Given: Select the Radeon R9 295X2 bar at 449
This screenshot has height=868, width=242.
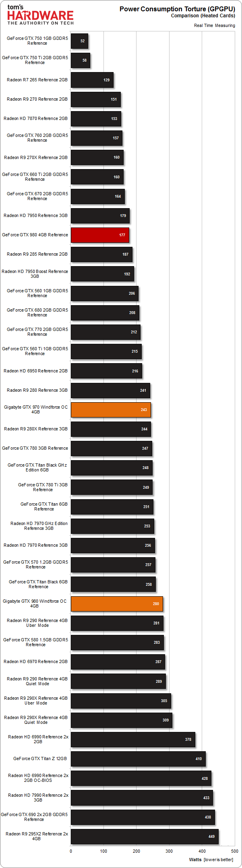Looking at the screenshot, I should click(145, 837).
